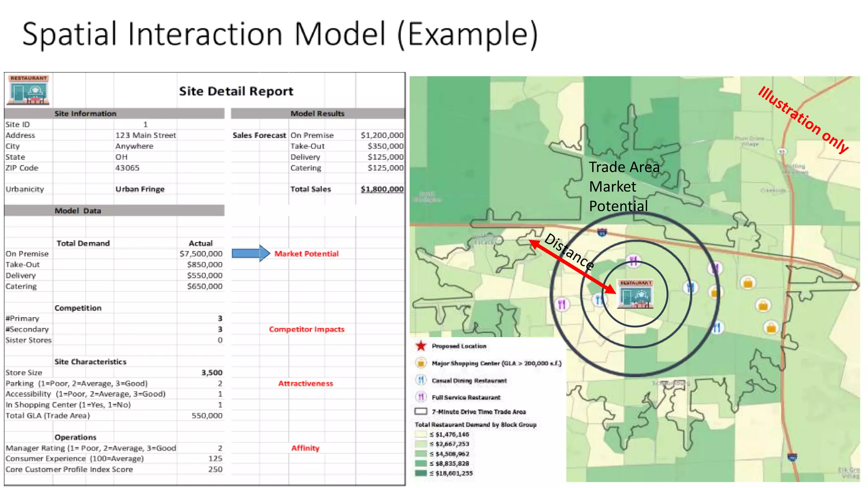
Task: Click the purple restaurant marker atop the innermost circle
Action: 634,261
